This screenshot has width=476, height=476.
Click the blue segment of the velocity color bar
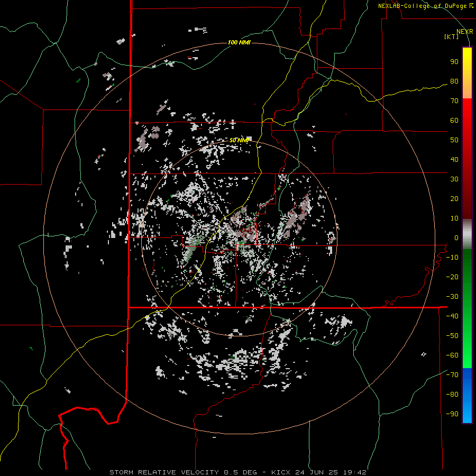pos(467,396)
